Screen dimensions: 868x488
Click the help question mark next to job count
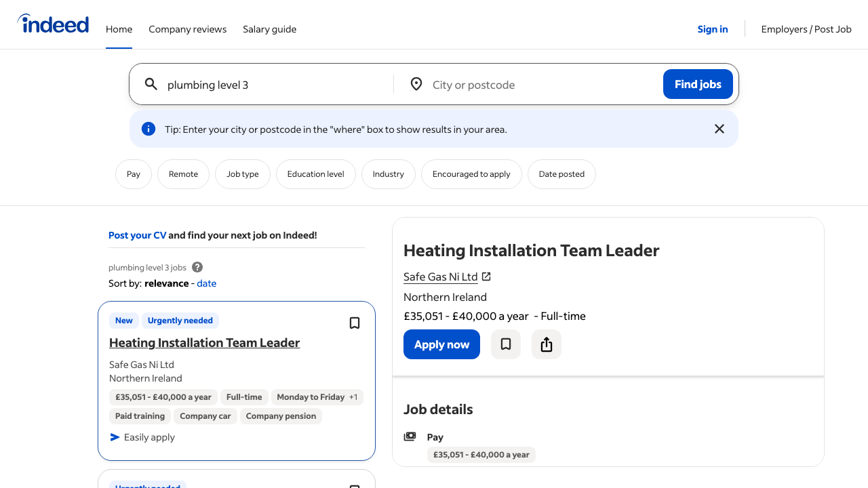(x=197, y=267)
